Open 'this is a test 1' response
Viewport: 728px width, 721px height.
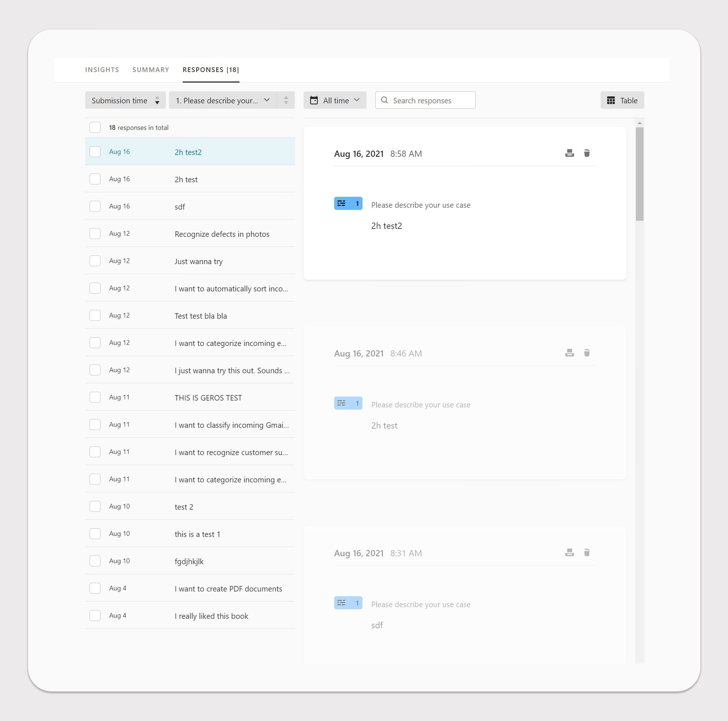(x=190, y=534)
